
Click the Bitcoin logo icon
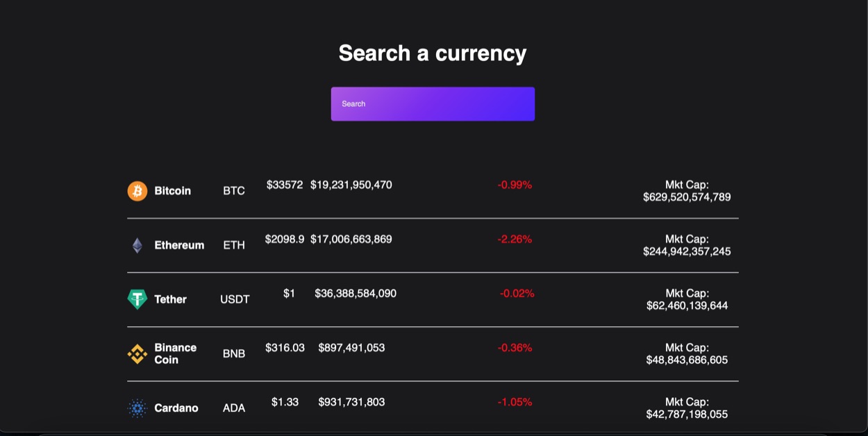pyautogui.click(x=137, y=191)
